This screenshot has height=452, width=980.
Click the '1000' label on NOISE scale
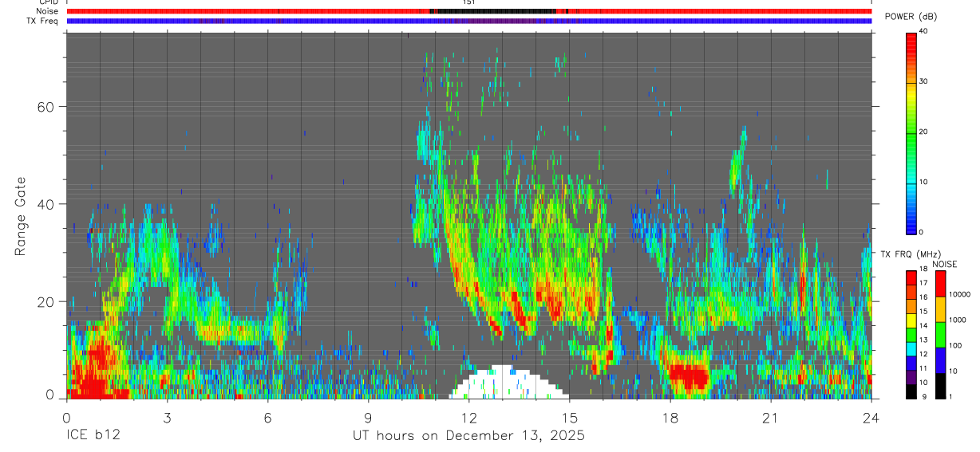click(x=957, y=320)
